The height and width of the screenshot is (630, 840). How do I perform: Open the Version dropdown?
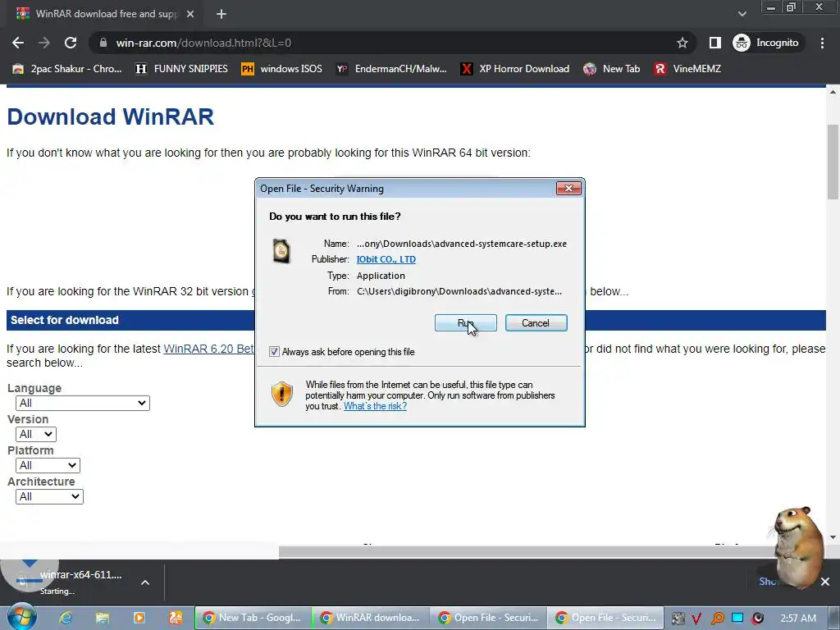point(36,434)
